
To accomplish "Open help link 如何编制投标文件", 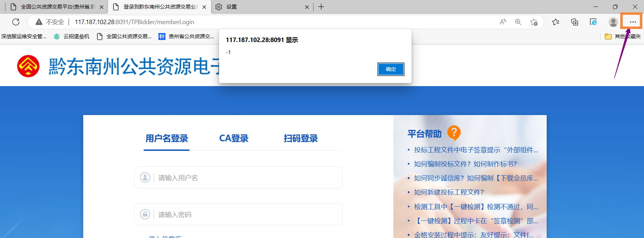I will click(465, 164).
